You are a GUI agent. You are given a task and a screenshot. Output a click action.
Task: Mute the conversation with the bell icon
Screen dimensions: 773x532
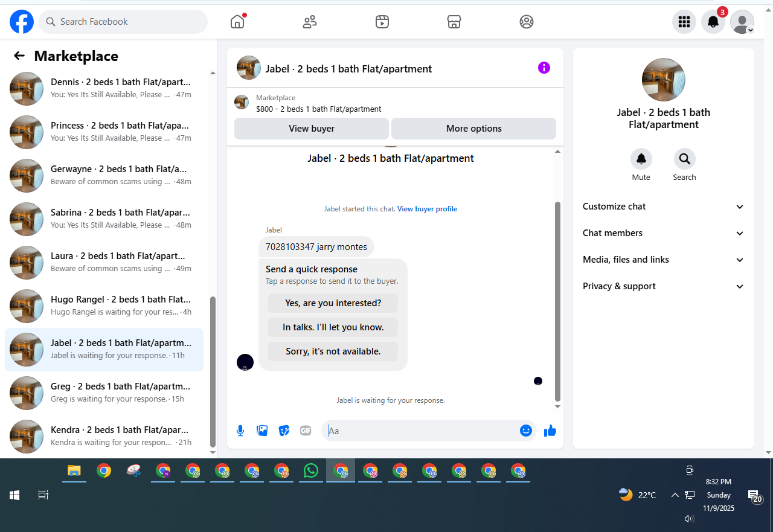(x=641, y=159)
